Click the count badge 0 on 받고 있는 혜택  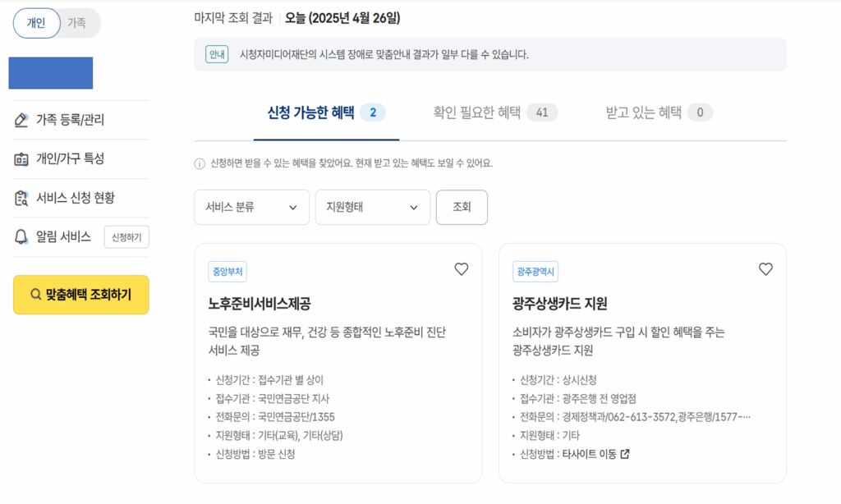point(700,112)
